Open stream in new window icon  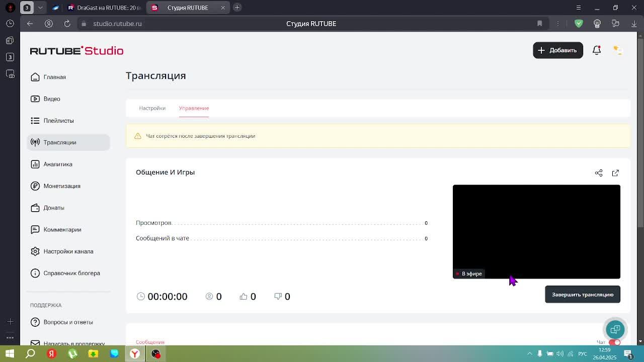tap(615, 173)
